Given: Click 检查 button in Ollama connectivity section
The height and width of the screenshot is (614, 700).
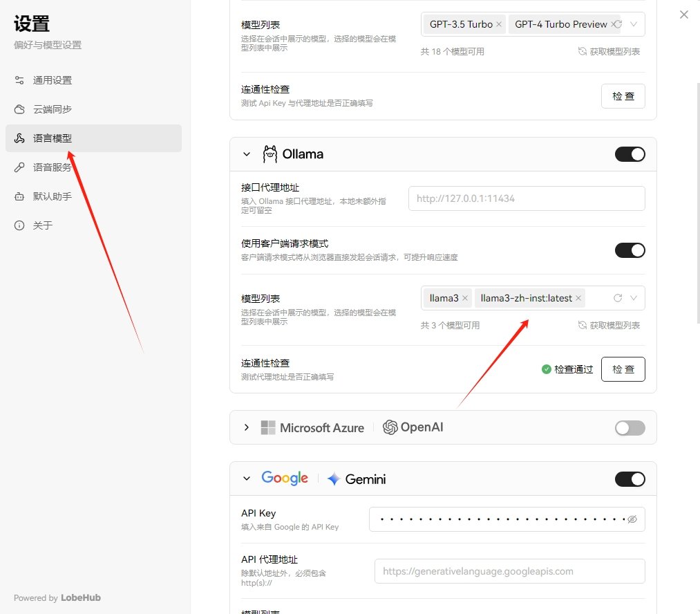Looking at the screenshot, I should (x=623, y=369).
